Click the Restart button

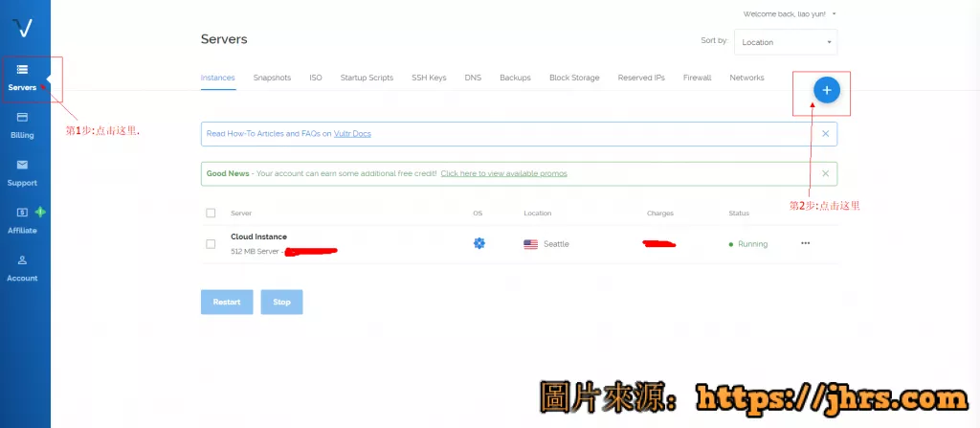pyautogui.click(x=227, y=302)
